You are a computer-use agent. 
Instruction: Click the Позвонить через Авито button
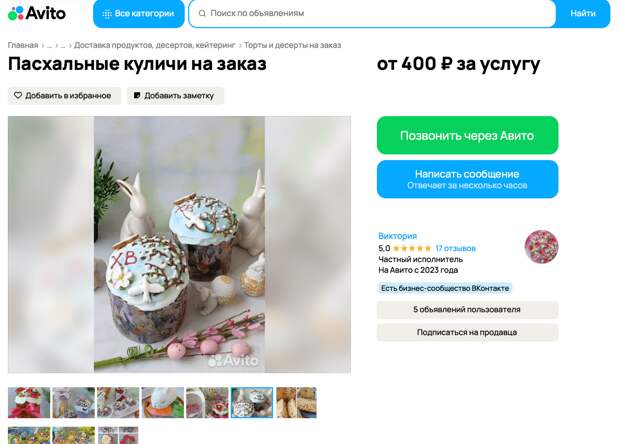point(467,135)
